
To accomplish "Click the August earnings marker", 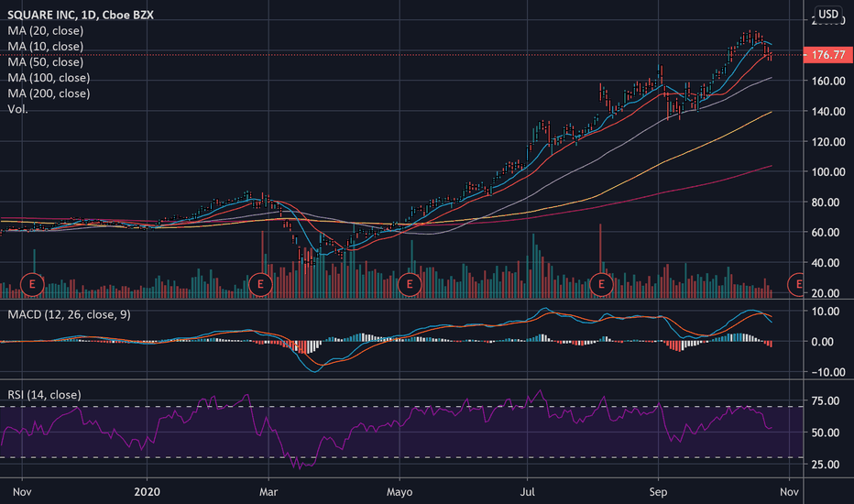I will tap(602, 284).
